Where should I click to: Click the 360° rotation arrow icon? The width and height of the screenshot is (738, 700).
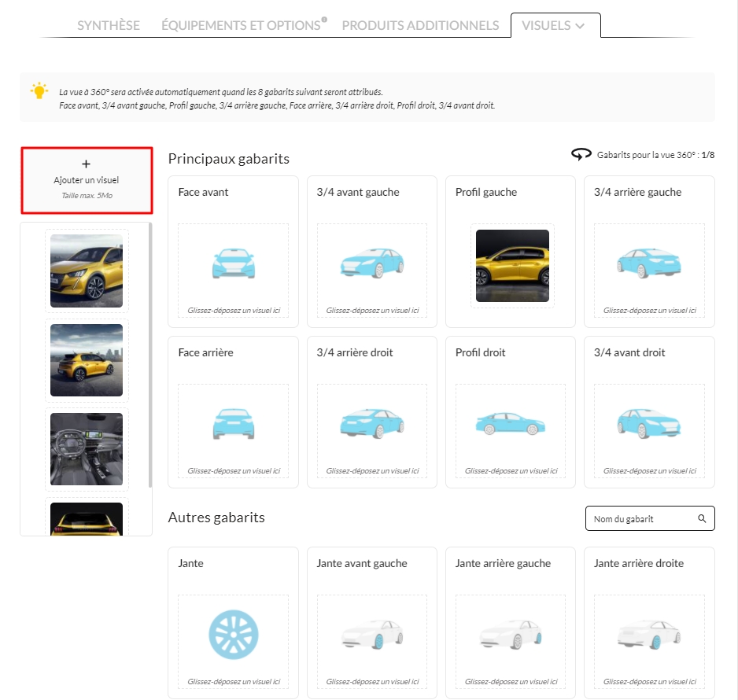coord(581,154)
